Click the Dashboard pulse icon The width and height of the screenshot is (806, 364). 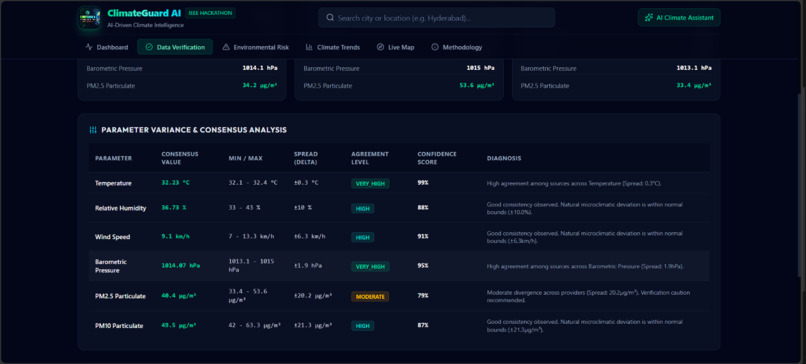point(89,47)
